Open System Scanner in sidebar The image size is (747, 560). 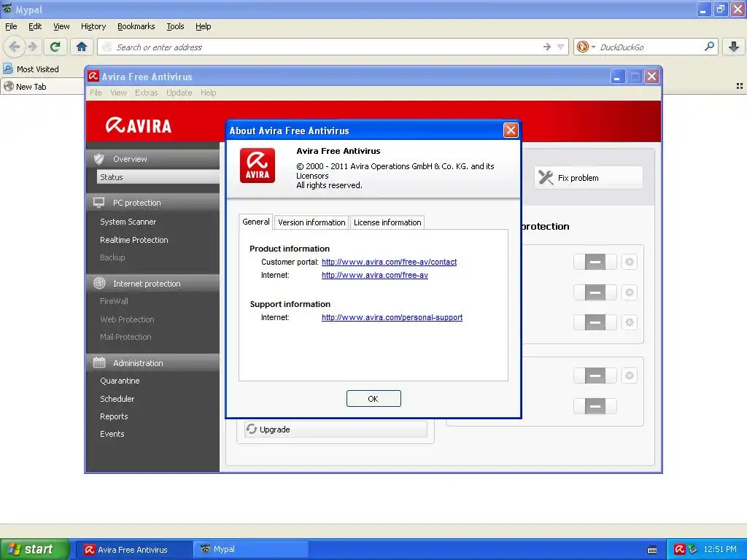pos(128,222)
